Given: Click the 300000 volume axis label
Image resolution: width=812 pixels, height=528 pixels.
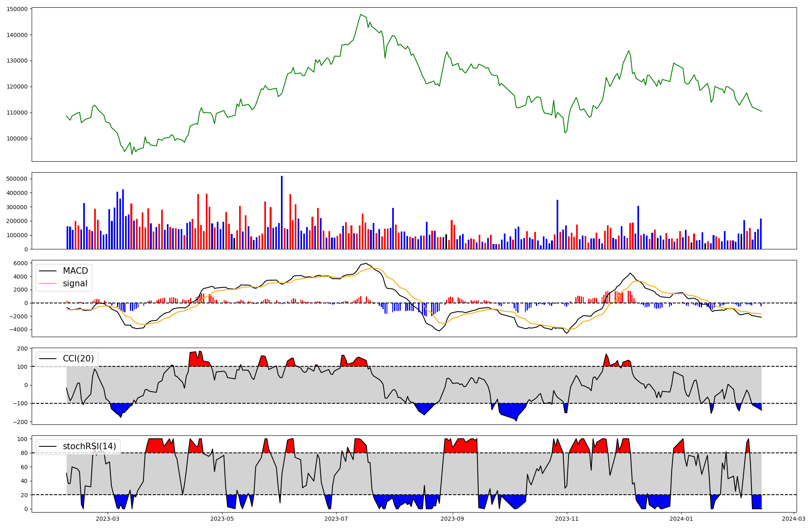Looking at the screenshot, I should [17, 207].
